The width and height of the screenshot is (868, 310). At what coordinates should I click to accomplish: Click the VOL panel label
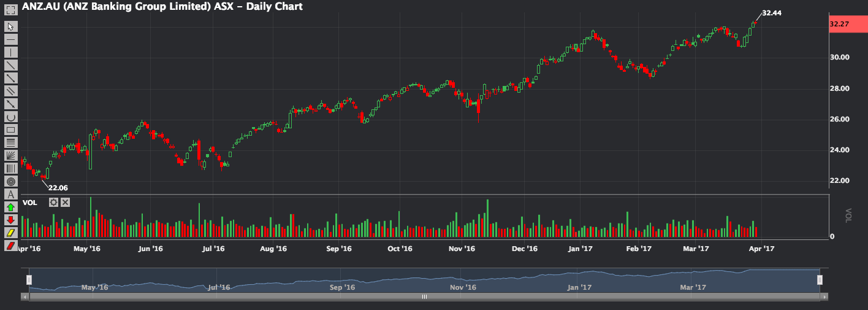pos(29,202)
